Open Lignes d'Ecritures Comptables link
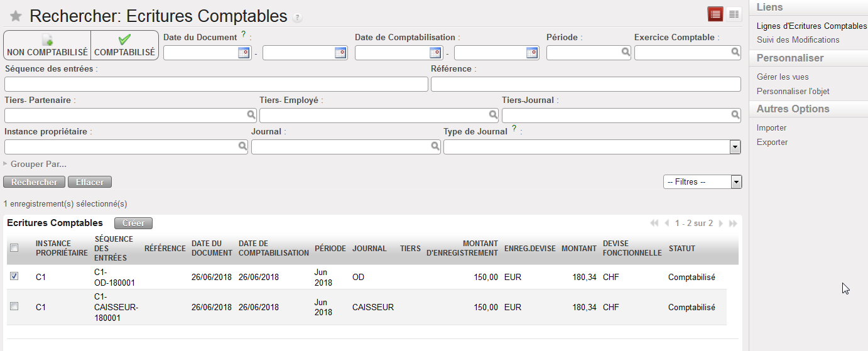 pos(811,26)
